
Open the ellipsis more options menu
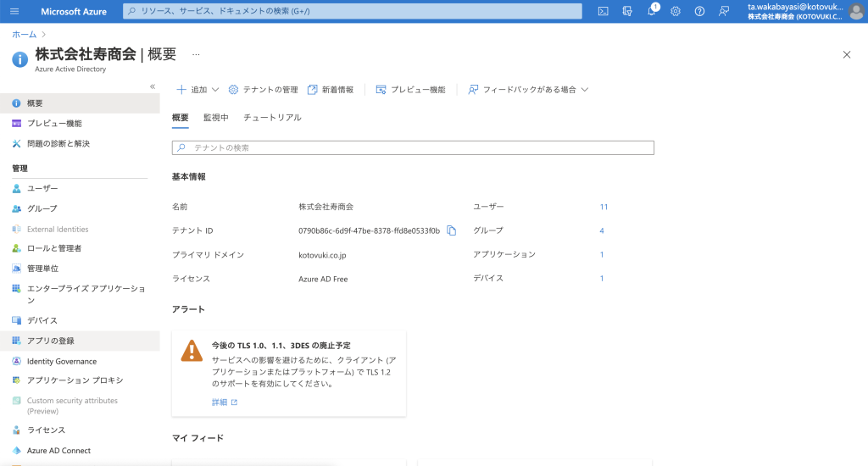click(x=196, y=54)
